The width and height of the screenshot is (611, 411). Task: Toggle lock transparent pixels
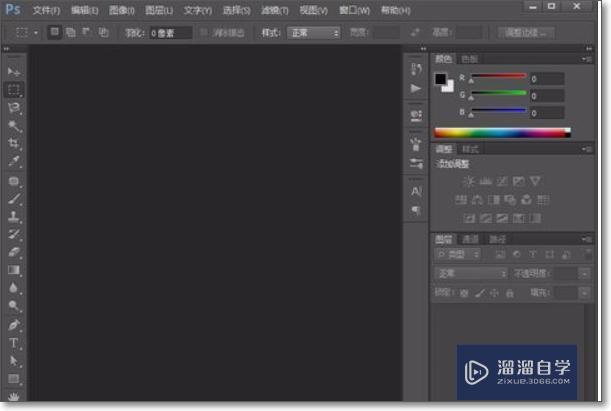[464, 293]
